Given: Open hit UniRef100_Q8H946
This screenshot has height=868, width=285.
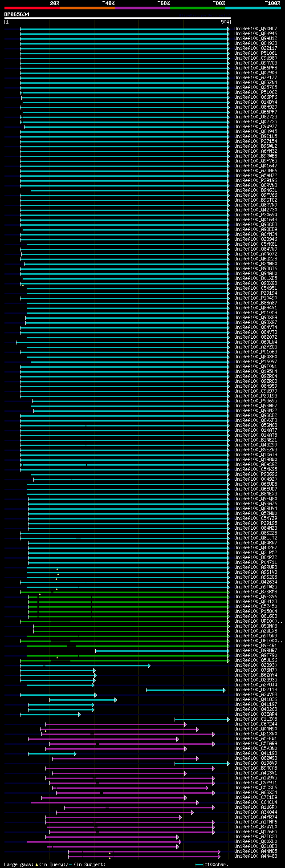Looking at the screenshot, I should [x=256, y=34].
